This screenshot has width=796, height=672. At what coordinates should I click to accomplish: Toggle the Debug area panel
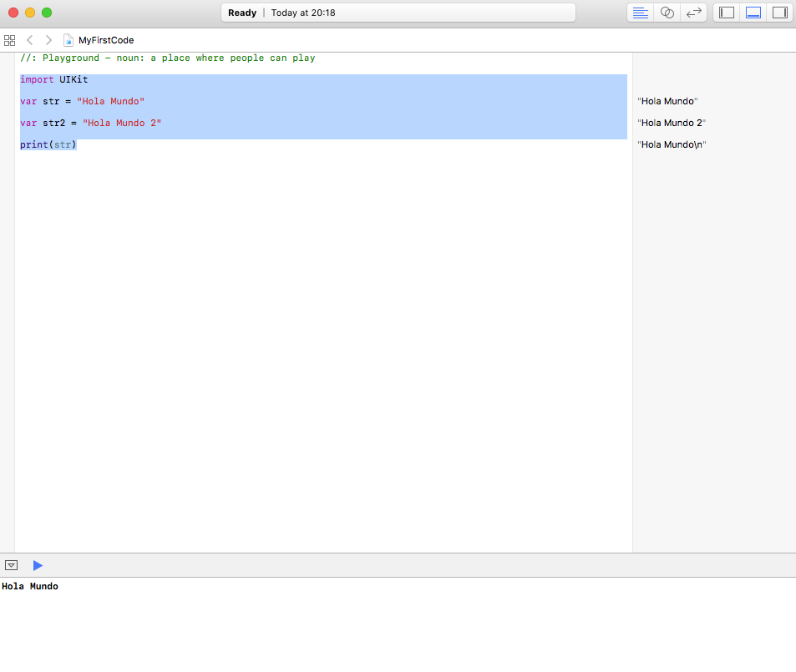pos(753,13)
